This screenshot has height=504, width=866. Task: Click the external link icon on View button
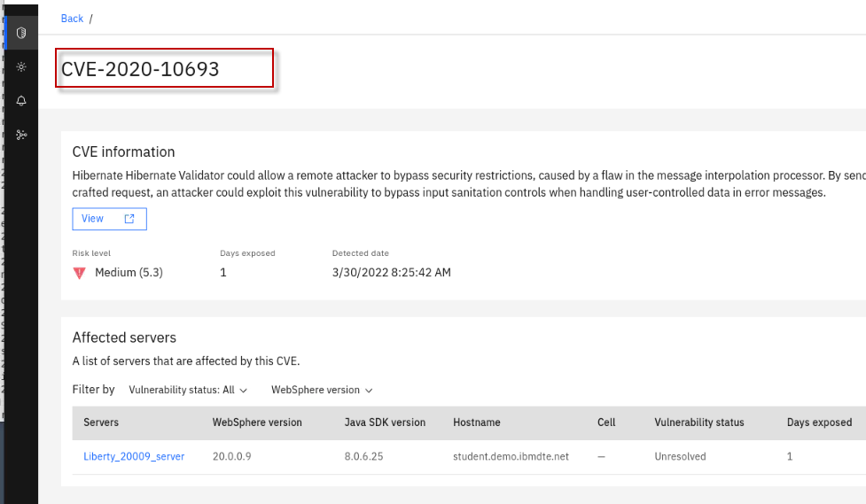pyautogui.click(x=129, y=219)
